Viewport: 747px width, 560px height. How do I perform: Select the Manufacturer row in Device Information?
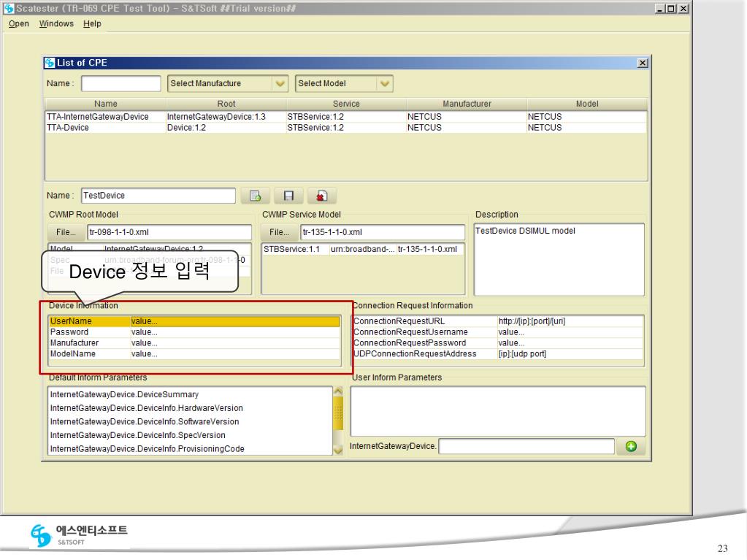194,343
